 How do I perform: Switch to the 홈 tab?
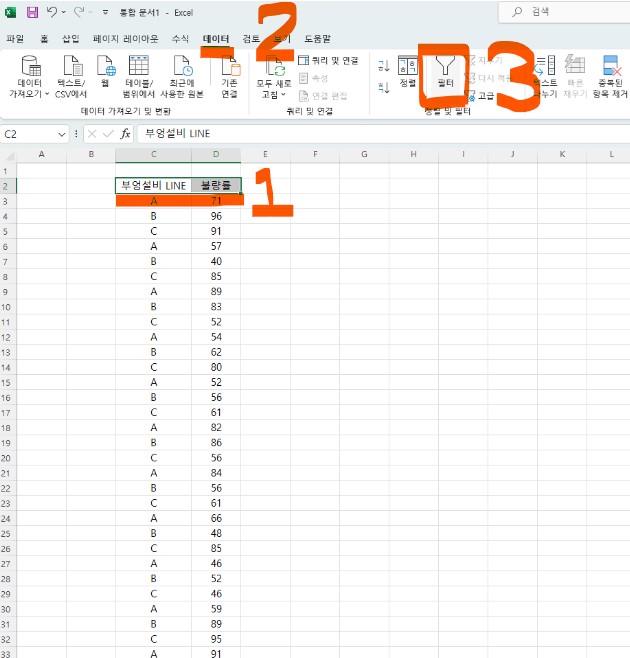coord(44,39)
